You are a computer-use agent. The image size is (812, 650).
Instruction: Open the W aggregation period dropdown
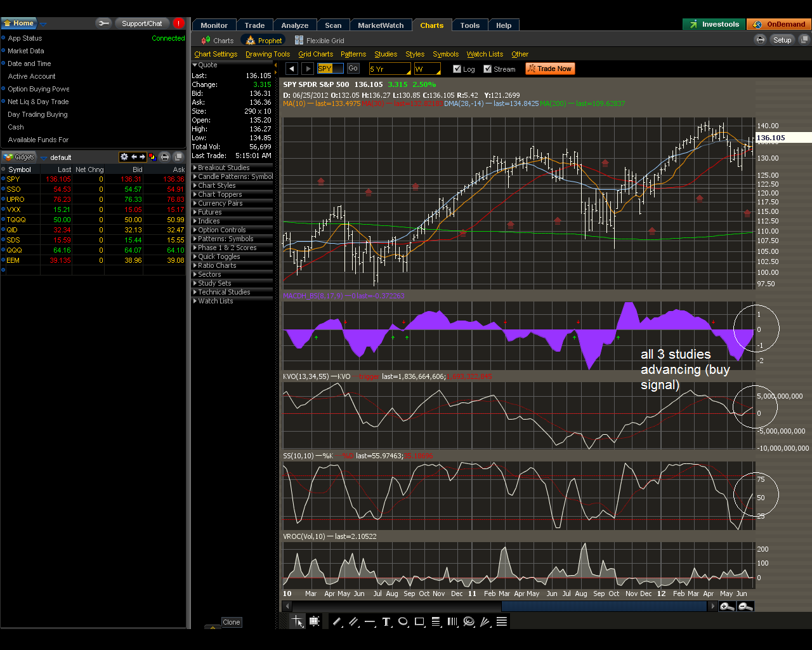pyautogui.click(x=428, y=69)
